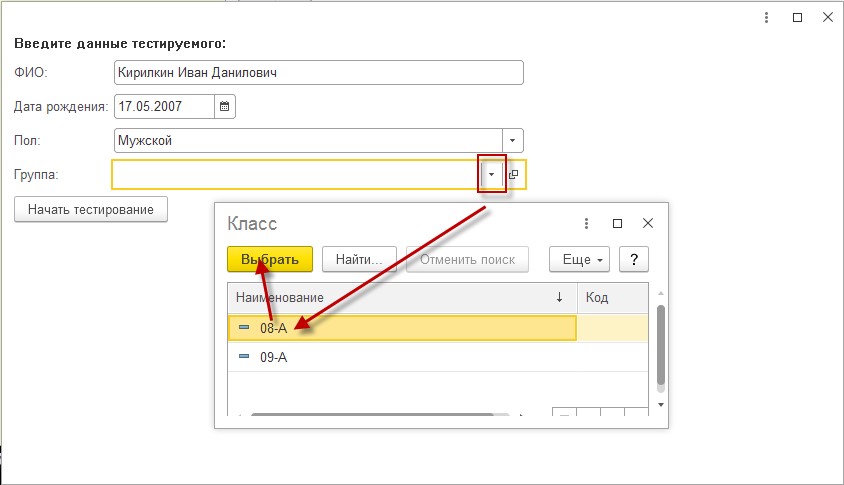844x485 pixels.
Task: Click the sort arrow in Наименование column header
Action: click(559, 297)
